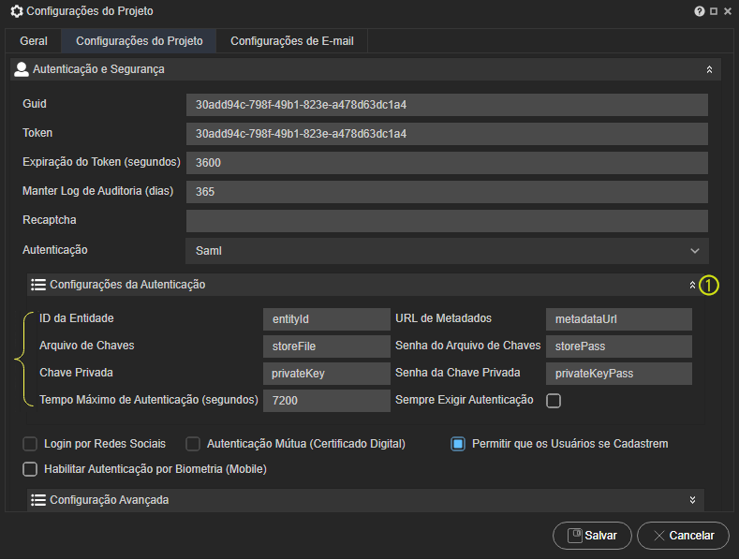Click the Recaptcha label
The image size is (739, 560).
pyautogui.click(x=50, y=220)
